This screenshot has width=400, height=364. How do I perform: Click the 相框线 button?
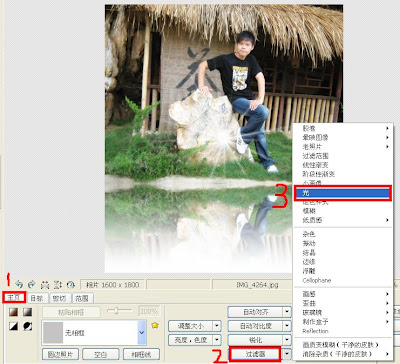coord(141,354)
